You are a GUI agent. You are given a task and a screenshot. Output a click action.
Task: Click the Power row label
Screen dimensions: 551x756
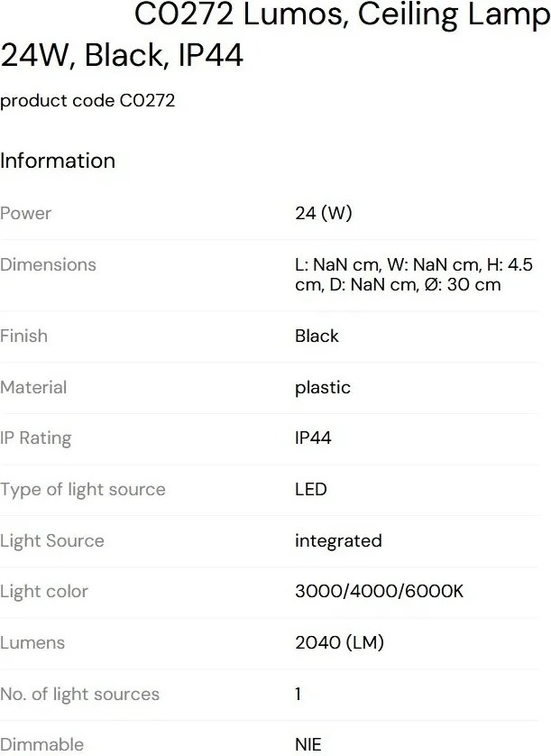click(26, 214)
